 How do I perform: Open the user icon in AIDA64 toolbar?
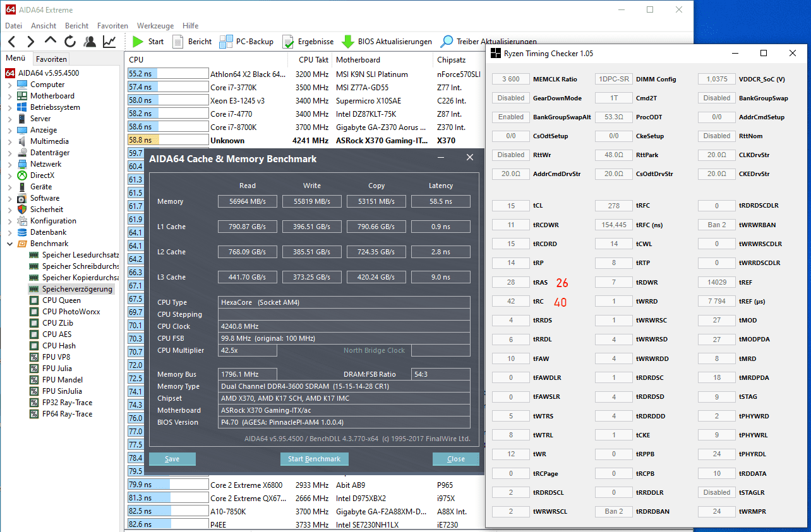(90, 42)
